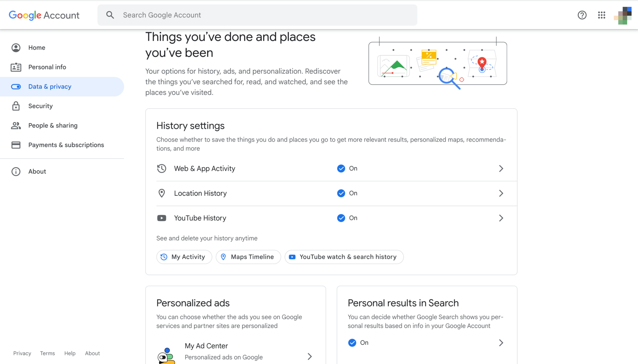Click the YouTube History play icon

tap(162, 218)
